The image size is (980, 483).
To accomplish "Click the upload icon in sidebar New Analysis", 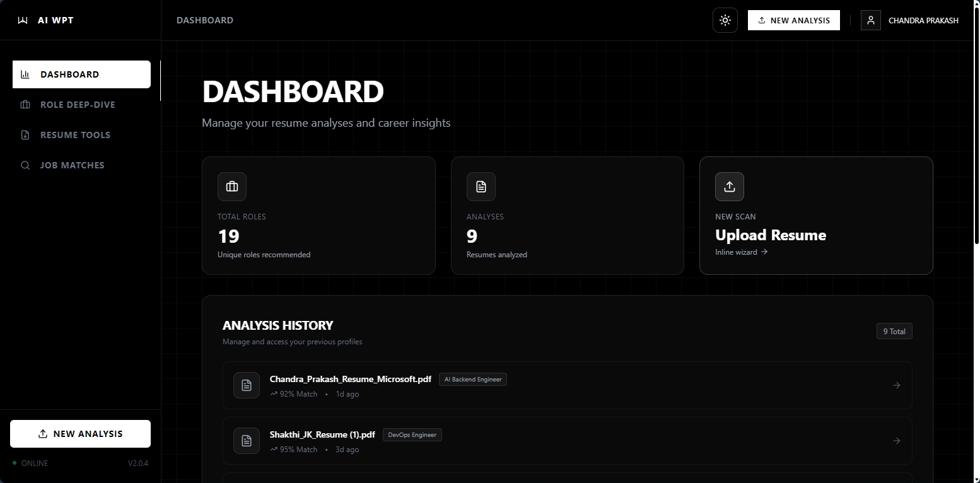I will pos(43,434).
